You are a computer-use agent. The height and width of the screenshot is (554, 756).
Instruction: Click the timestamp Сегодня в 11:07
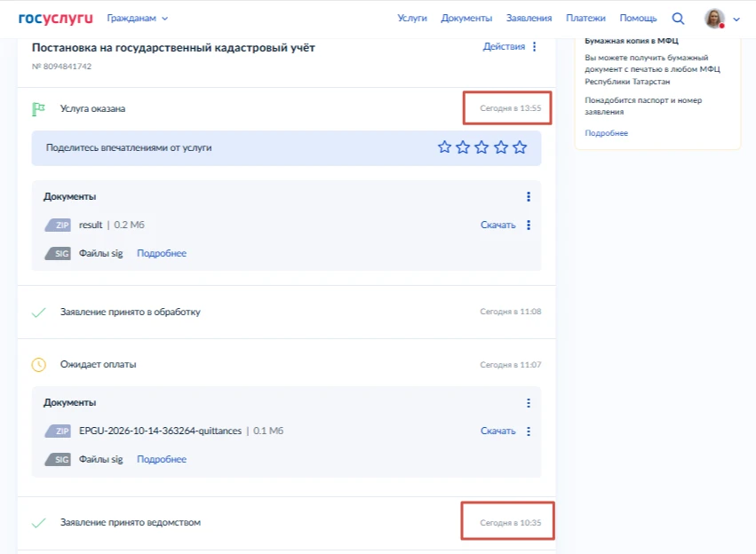point(511,365)
